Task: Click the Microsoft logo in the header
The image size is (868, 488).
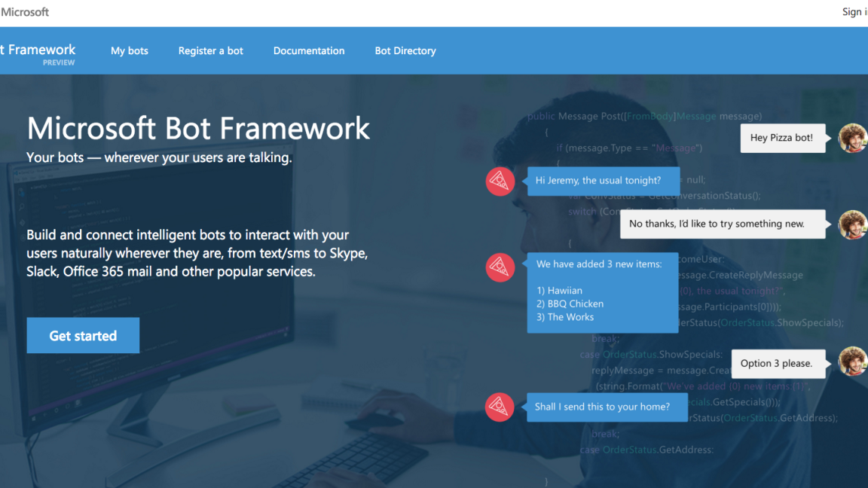Action: pyautogui.click(x=25, y=11)
